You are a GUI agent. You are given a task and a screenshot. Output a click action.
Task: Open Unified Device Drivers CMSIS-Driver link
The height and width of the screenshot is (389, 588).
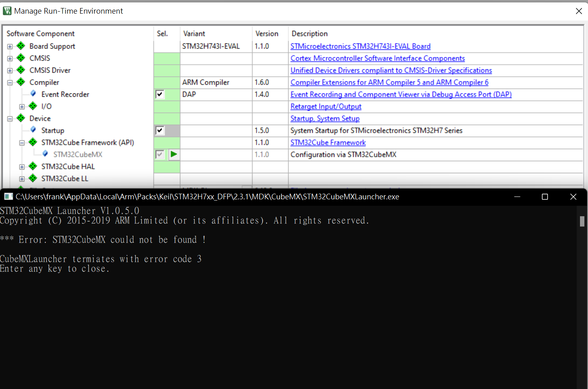(391, 70)
